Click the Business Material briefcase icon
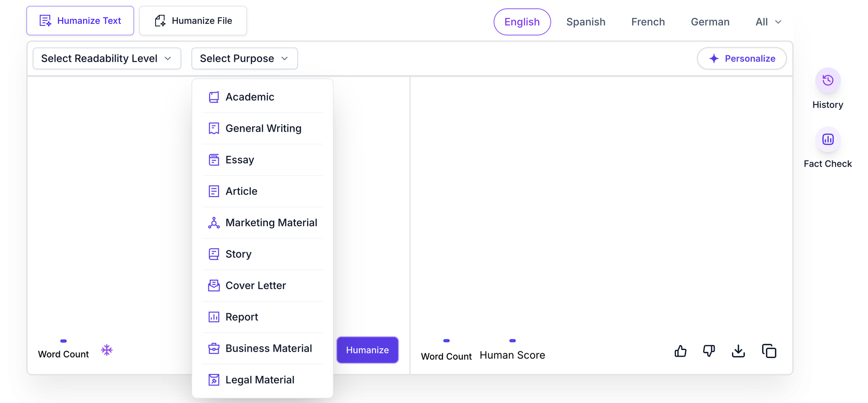The height and width of the screenshot is (403, 868). (x=214, y=348)
